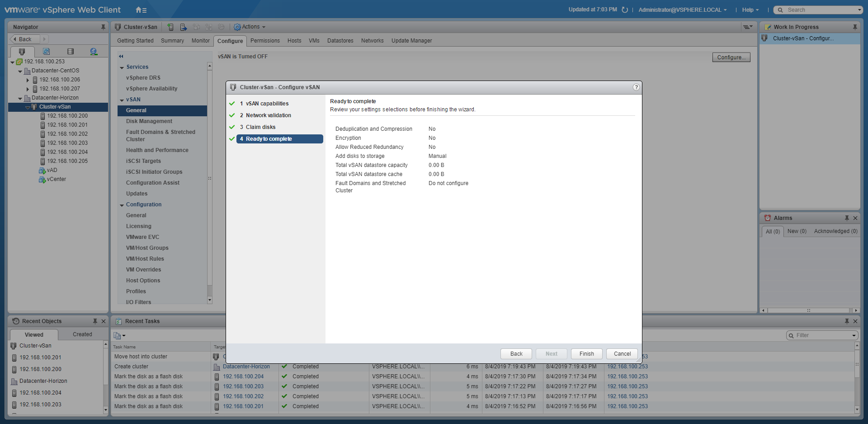Toggle the Alarms panel pin
Screen dimensions: 868x424
(847, 218)
